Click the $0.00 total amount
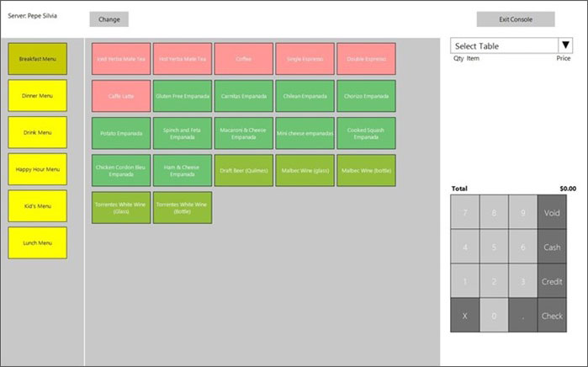Screen dimensions: 588x367 tap(568, 189)
